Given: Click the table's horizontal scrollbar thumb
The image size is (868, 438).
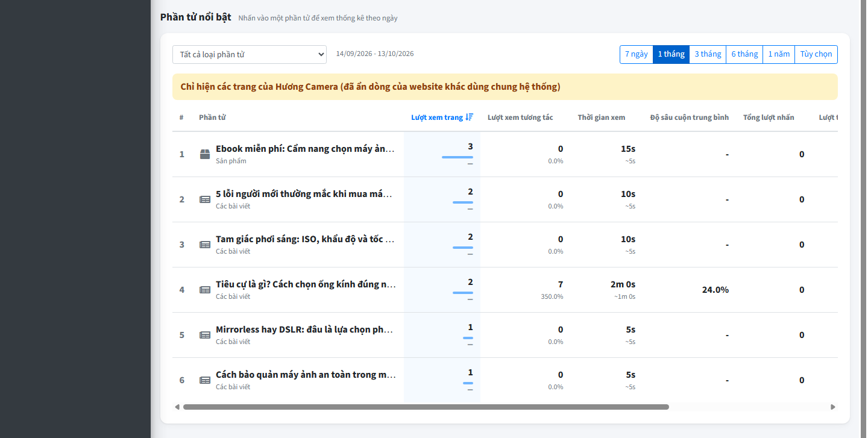Looking at the screenshot, I should [x=426, y=407].
